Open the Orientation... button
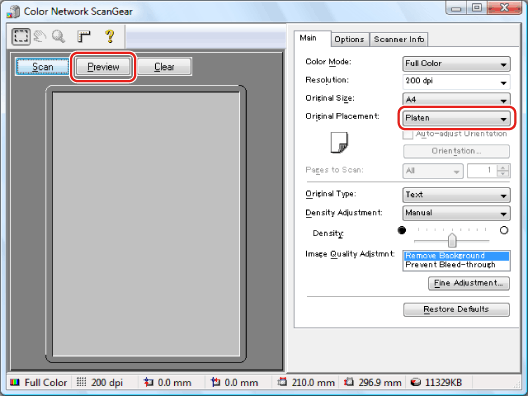 click(456, 151)
